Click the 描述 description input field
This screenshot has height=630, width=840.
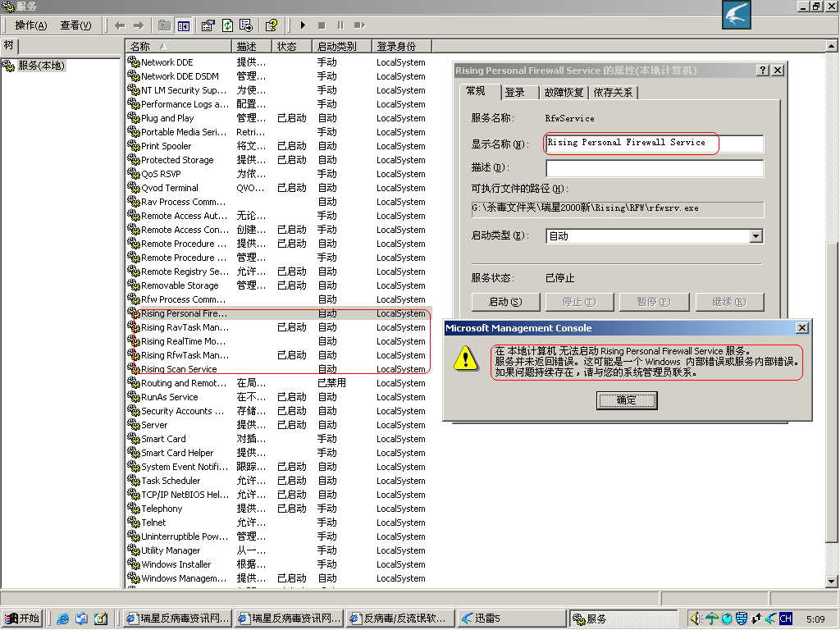pos(654,168)
